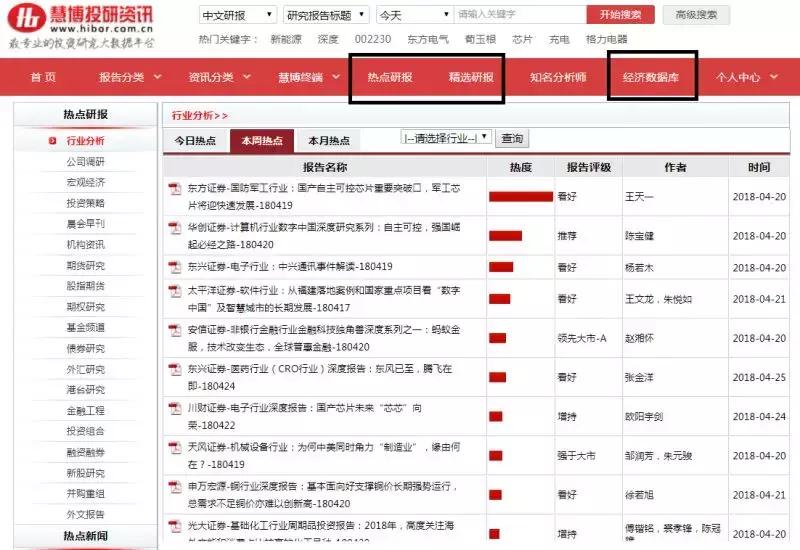This screenshot has width=800, height=550.
Task: Click hot keyword 芯片
Action: [522, 39]
